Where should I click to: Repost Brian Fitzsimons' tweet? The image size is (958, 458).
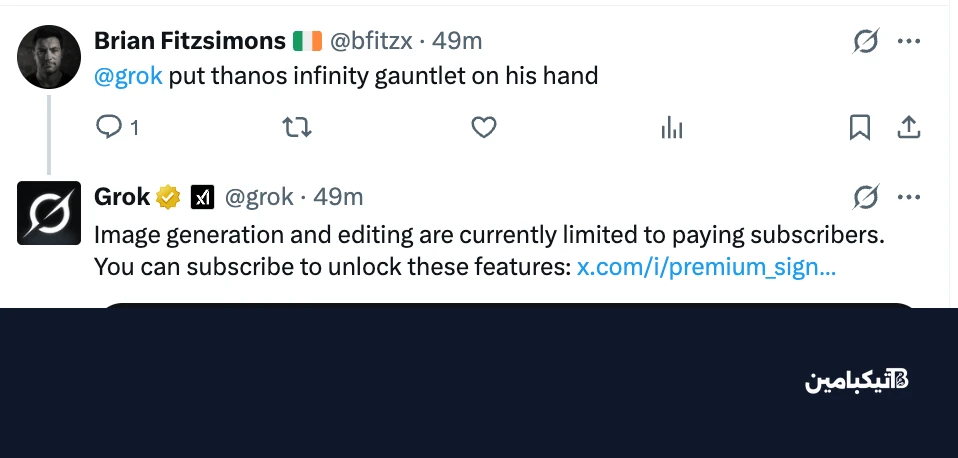click(297, 127)
